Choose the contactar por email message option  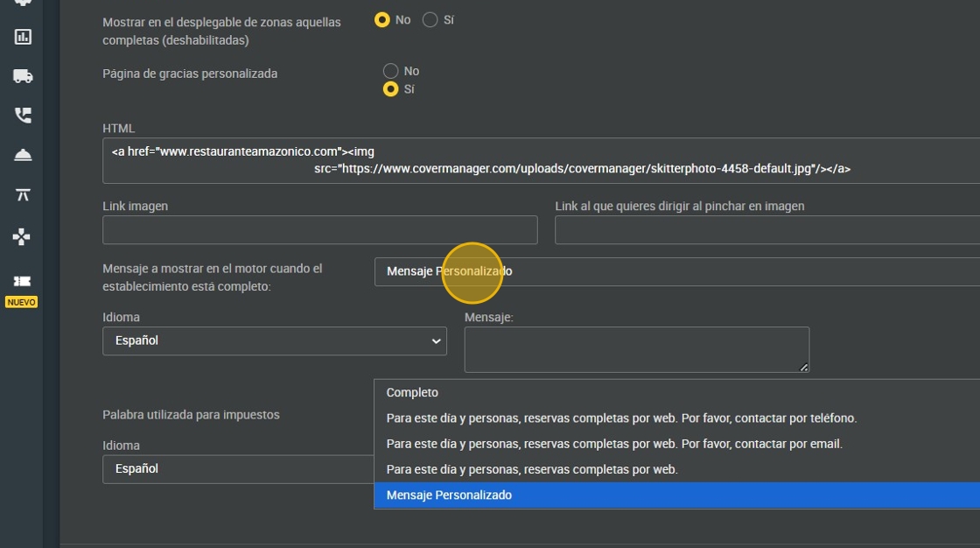[677, 444]
